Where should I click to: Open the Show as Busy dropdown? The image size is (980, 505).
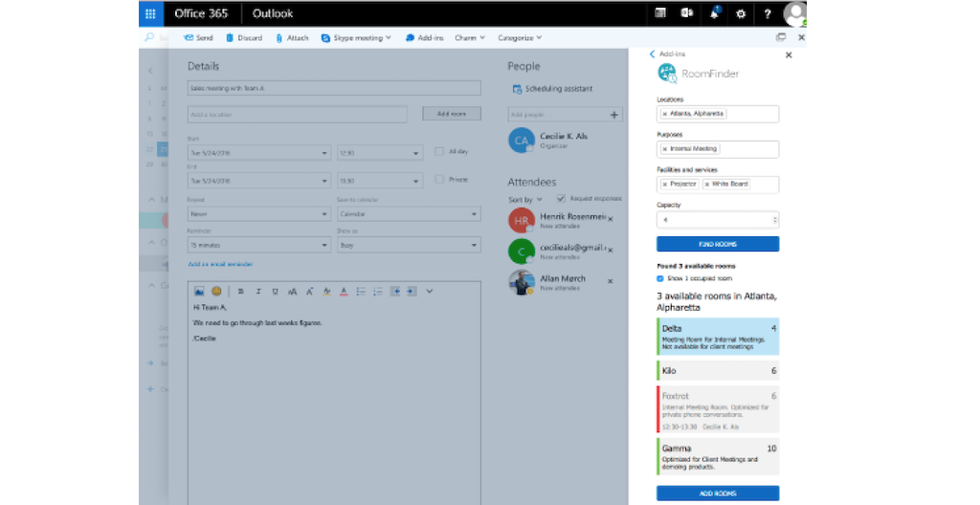pyautogui.click(x=409, y=245)
